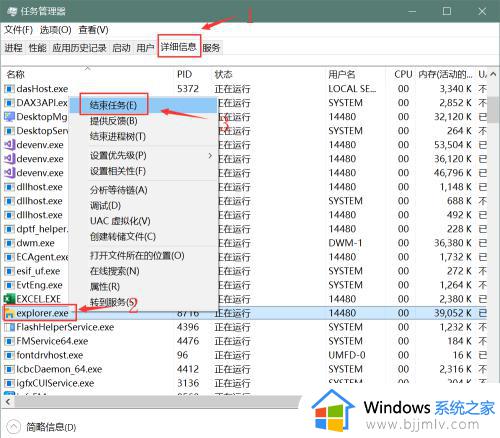Choose 转到服务(S) in the context menu
This screenshot has height=438, width=500.
pyautogui.click(x=143, y=302)
